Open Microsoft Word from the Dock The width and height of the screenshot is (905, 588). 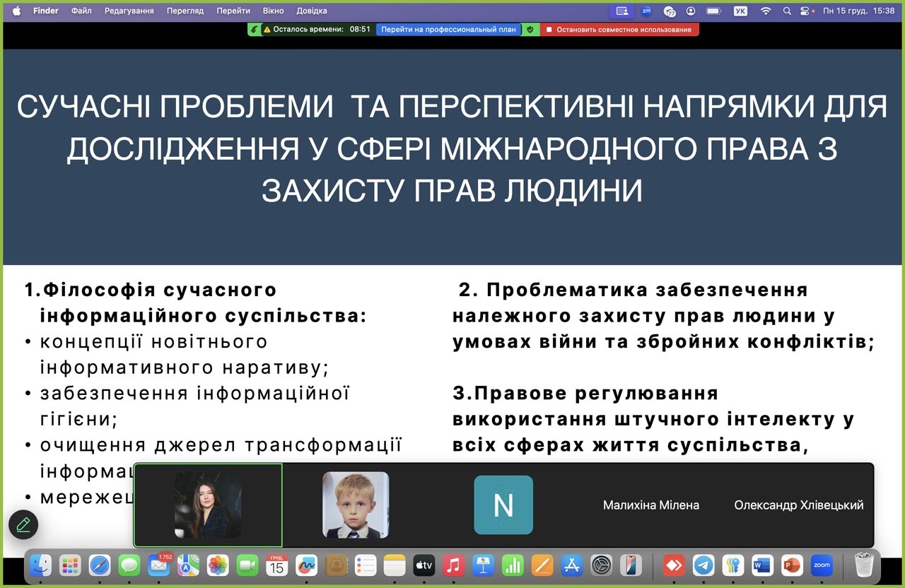762,565
